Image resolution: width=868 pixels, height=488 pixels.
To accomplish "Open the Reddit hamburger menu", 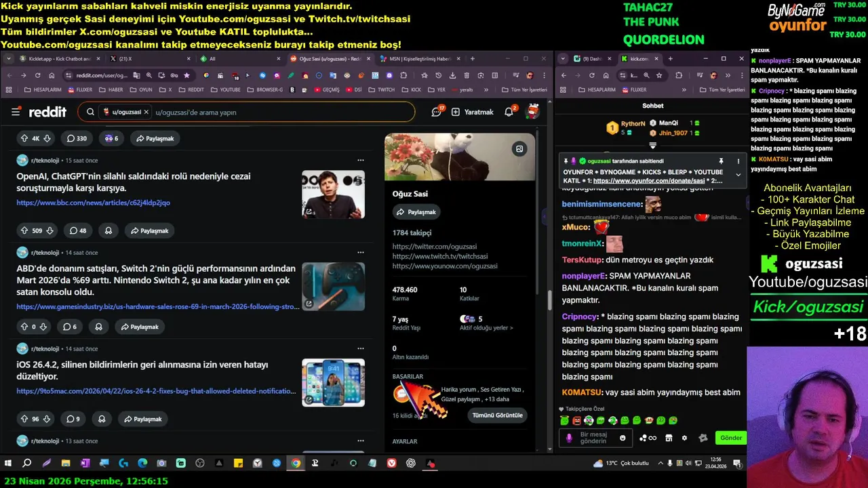I will pos(16,112).
